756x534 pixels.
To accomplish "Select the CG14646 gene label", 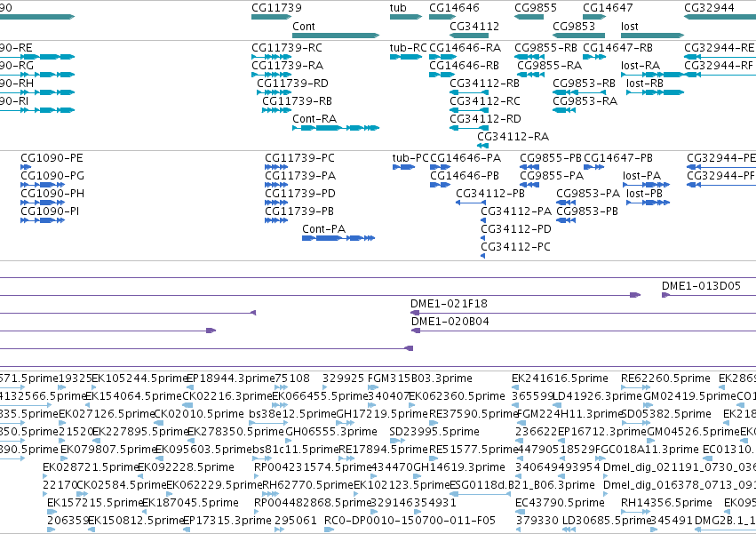I will pyautogui.click(x=454, y=8).
